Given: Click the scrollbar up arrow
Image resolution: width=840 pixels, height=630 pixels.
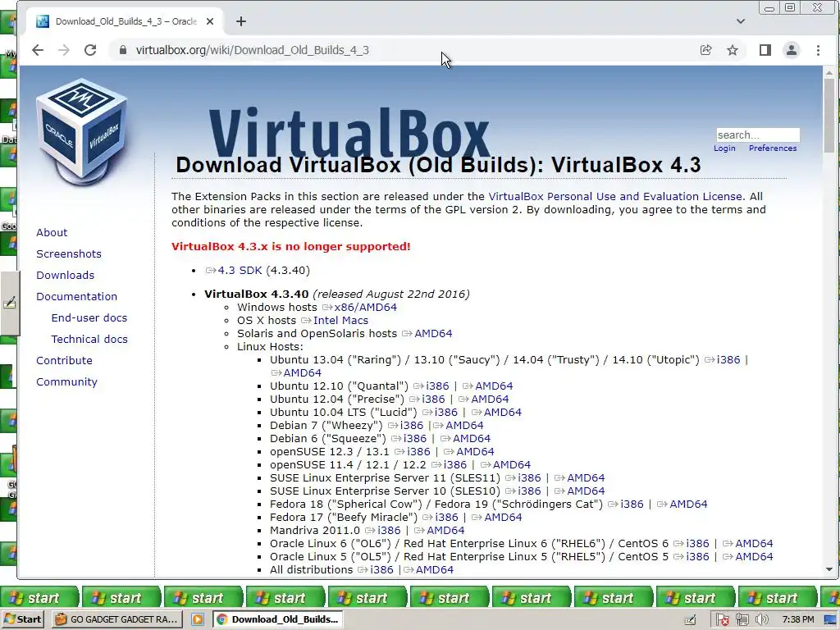Looking at the screenshot, I should [x=829, y=72].
